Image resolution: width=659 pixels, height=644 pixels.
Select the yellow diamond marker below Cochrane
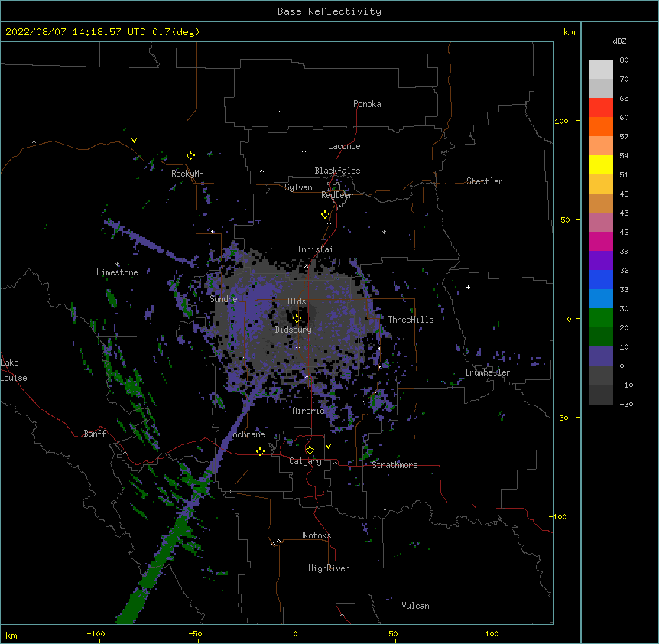tap(260, 451)
